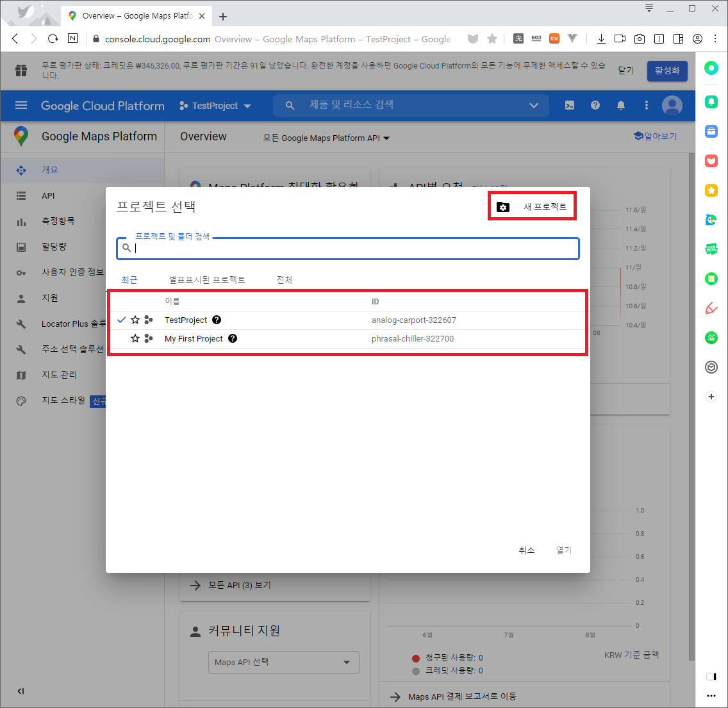Click the three dots at sidebar bottom
The width and height of the screenshot is (728, 708).
click(711, 695)
